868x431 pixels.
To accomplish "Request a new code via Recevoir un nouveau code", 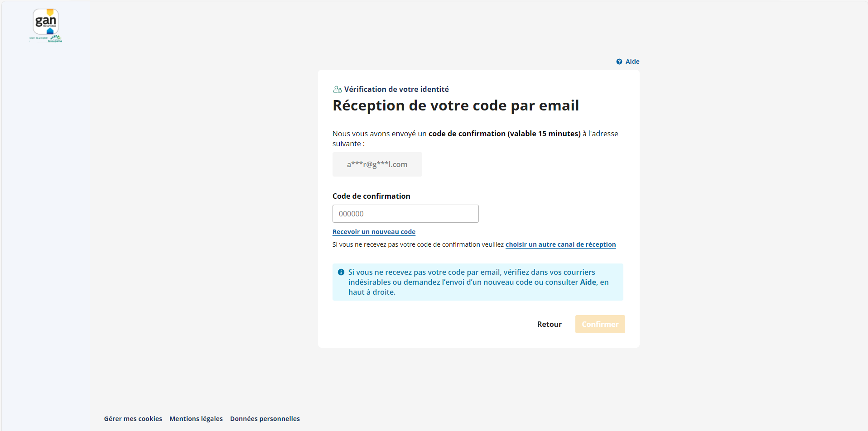I will [374, 232].
